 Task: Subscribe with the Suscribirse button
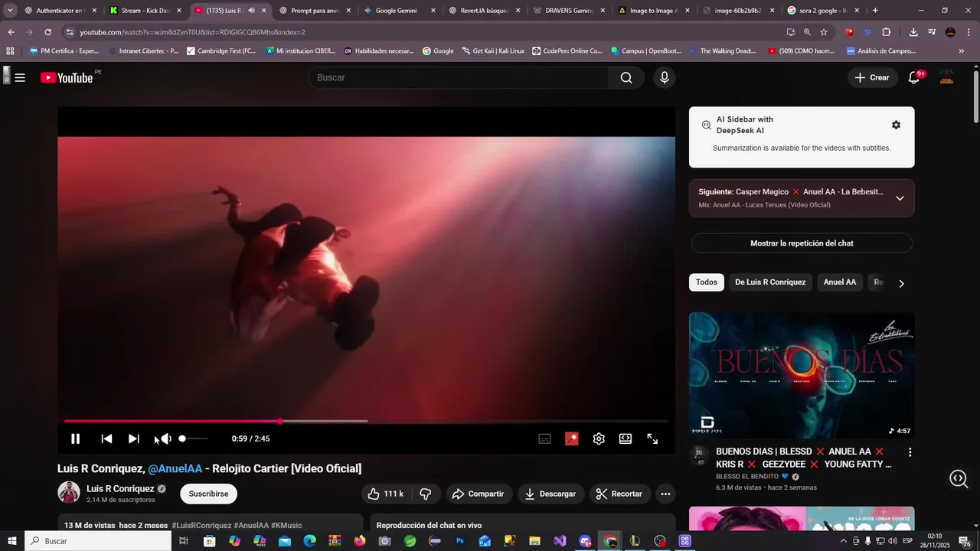pyautogui.click(x=208, y=494)
